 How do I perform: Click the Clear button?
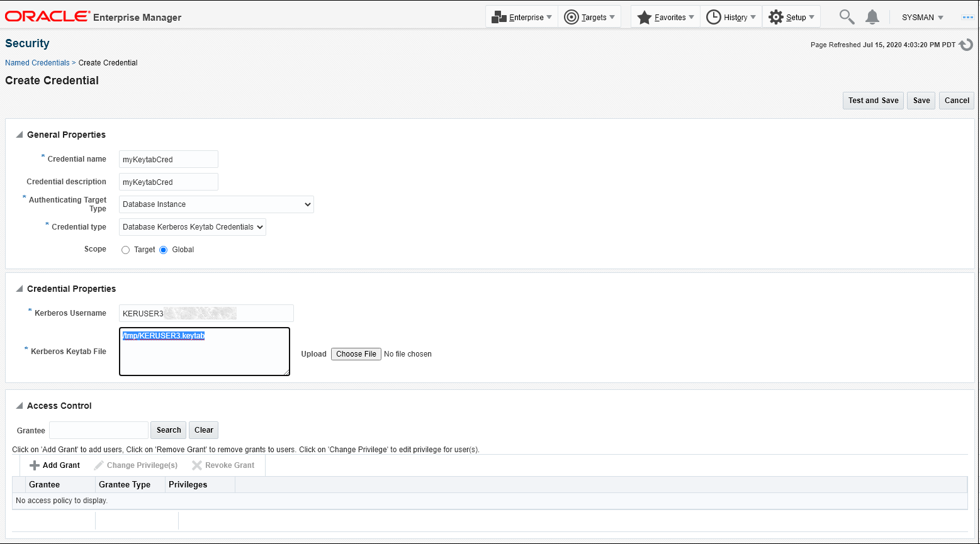[x=203, y=430]
